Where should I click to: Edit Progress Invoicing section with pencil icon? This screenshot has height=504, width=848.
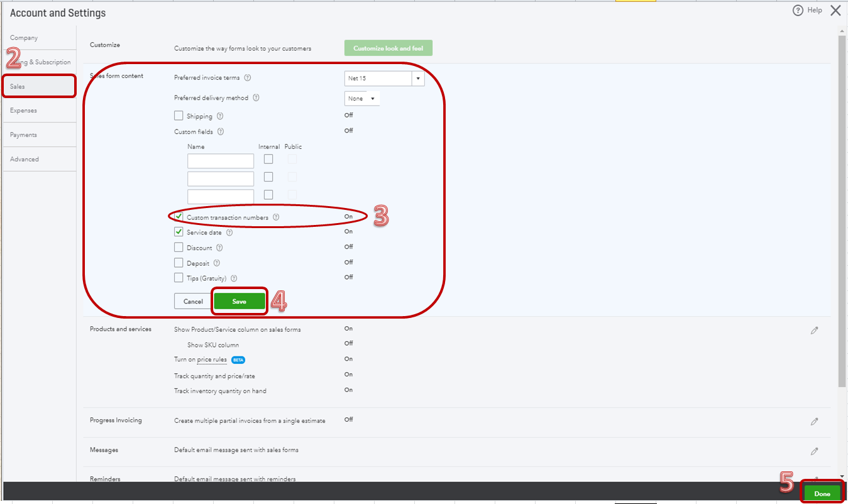click(814, 421)
